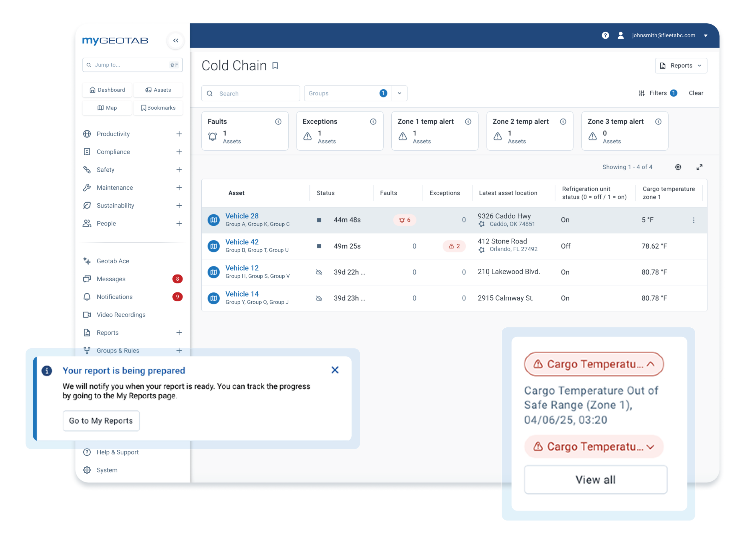Close the report notification

point(335,370)
